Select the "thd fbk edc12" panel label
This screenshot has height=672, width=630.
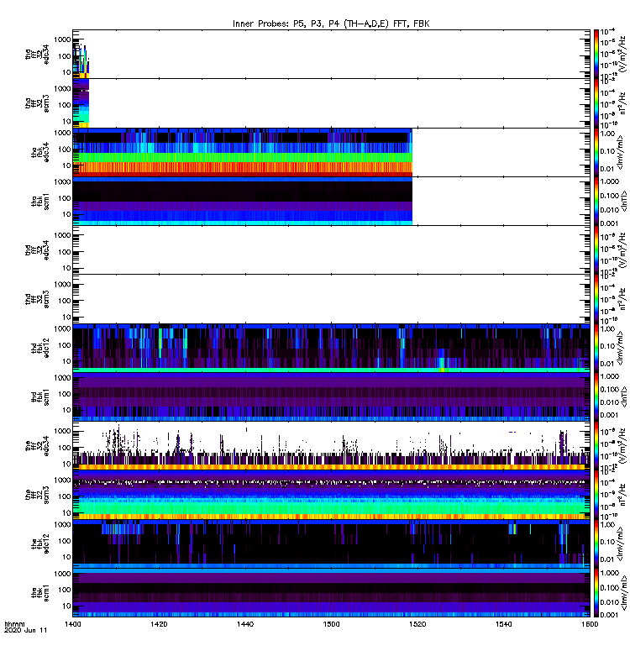[40, 348]
